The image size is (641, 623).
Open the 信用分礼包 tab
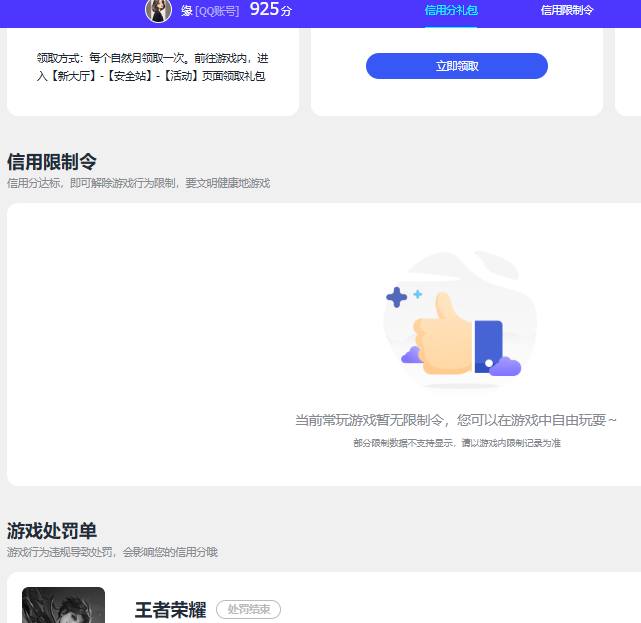pyautogui.click(x=451, y=10)
